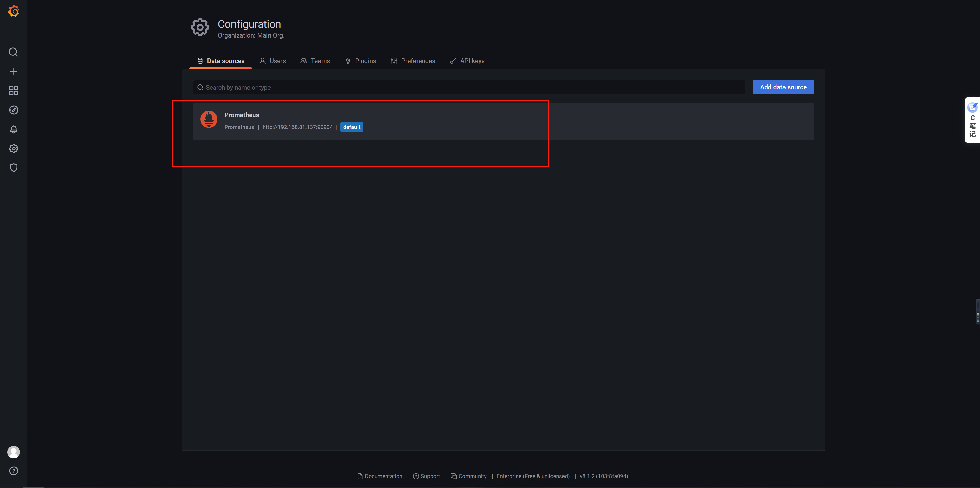Click the v8.1.2 version link

pyautogui.click(x=604, y=476)
